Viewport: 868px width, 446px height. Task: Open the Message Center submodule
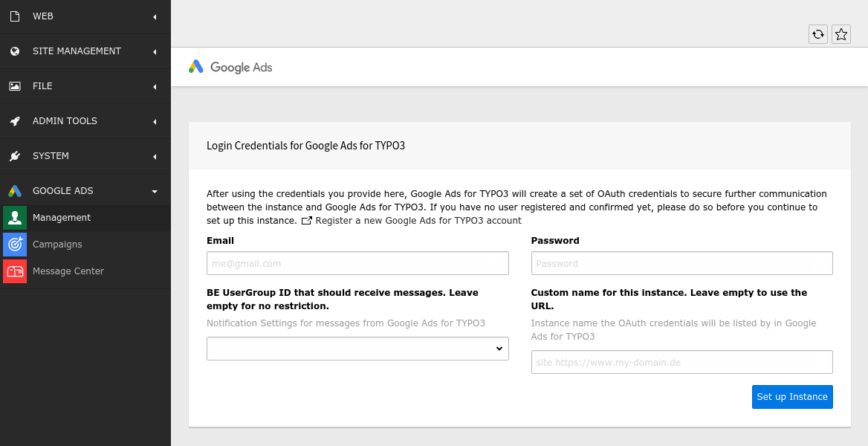click(85, 271)
